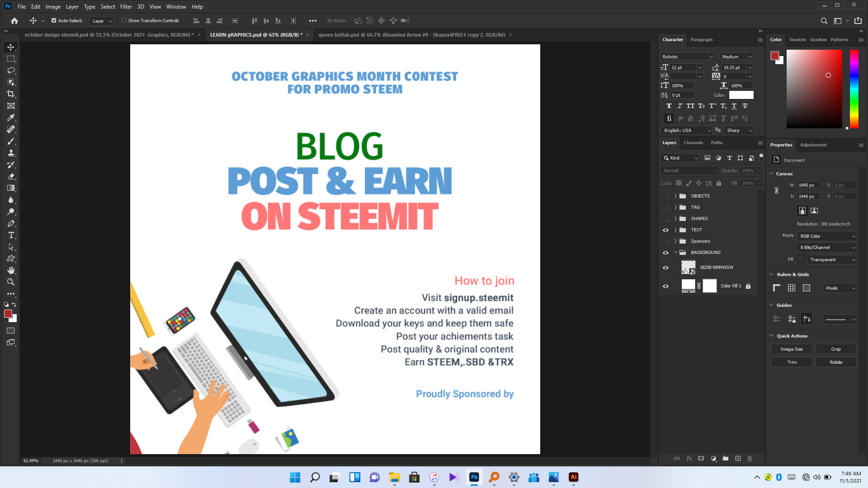Screen dimensions: 868x488
Task: Expand the OBJECTS layer group
Action: tap(675, 196)
